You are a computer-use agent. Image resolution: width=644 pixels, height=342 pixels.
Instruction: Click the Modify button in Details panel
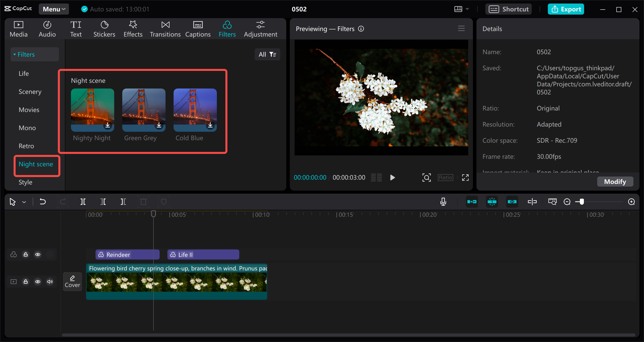[x=615, y=182]
